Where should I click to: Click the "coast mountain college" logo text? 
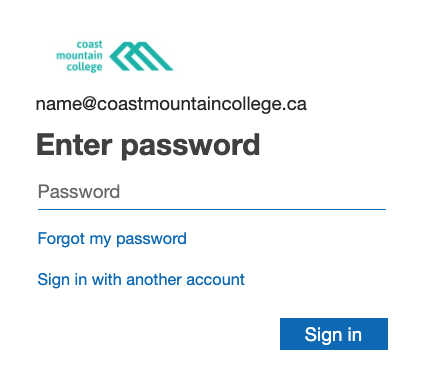coord(79,56)
